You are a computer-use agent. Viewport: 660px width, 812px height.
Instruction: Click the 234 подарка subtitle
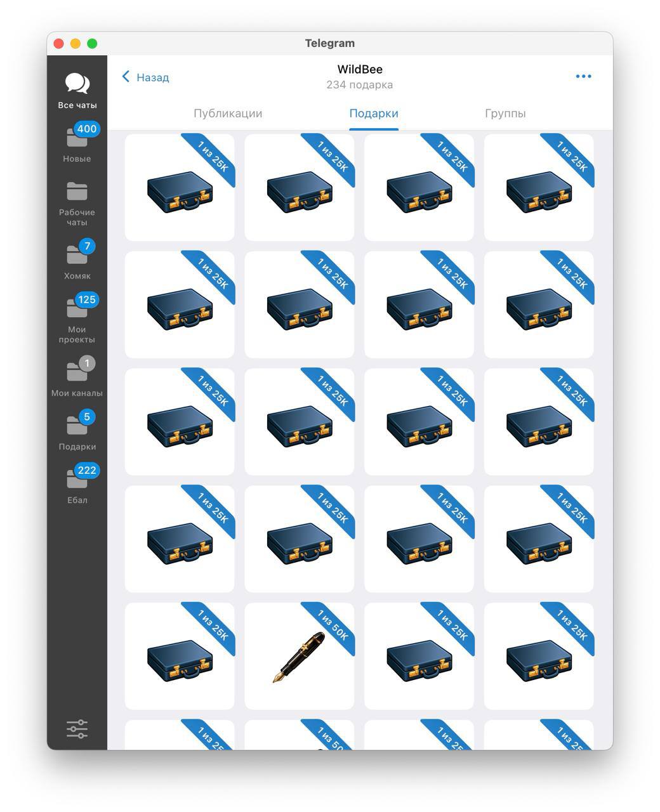pyautogui.click(x=360, y=84)
